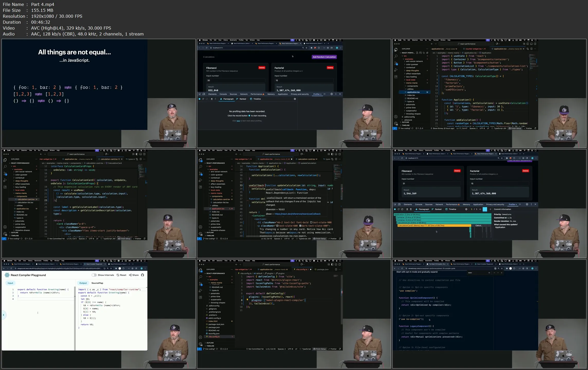
Task: Click the Fibonacci input field showing 31
Action: (431, 184)
